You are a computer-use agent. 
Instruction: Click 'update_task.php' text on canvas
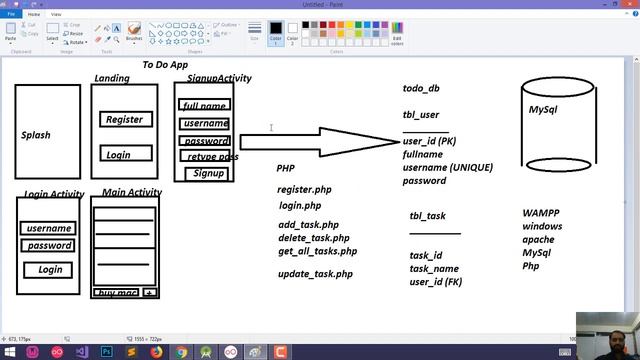[315, 274]
